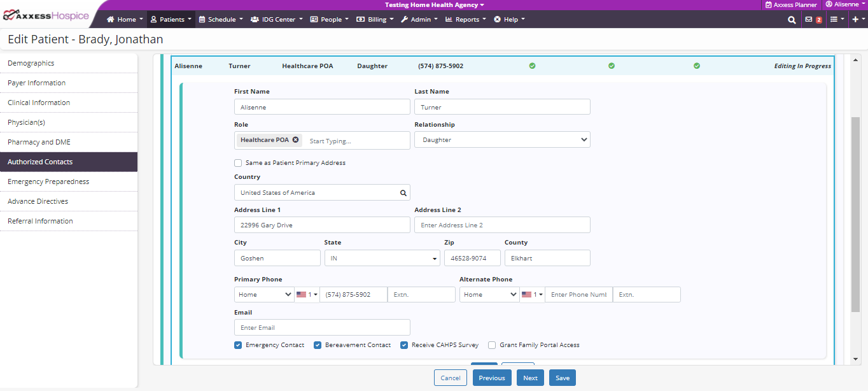Enable Grant Family Portal Access

tap(492, 345)
